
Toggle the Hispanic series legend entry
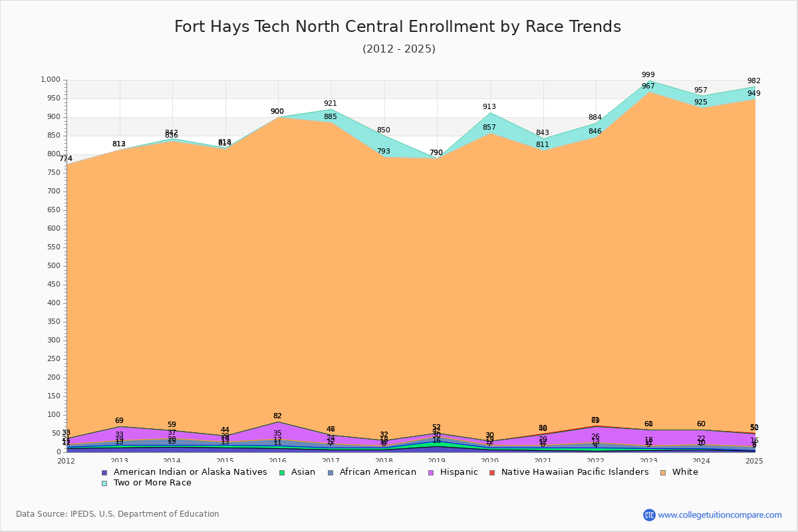(452, 472)
